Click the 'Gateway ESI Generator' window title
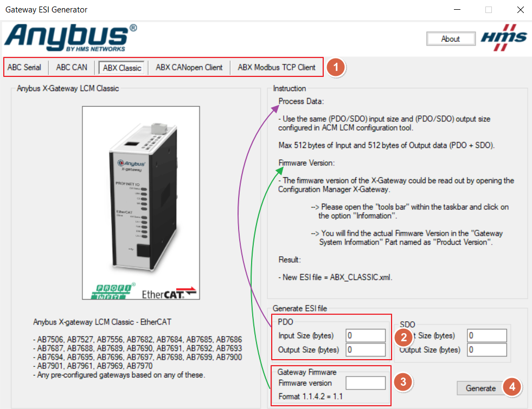This screenshot has width=532, height=409. coord(46,10)
